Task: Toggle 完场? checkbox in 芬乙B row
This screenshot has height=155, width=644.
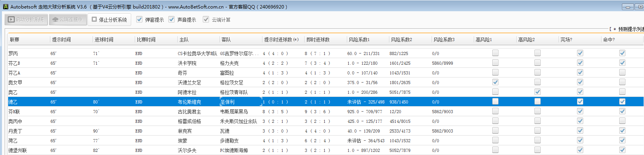Action: pyautogui.click(x=580, y=63)
